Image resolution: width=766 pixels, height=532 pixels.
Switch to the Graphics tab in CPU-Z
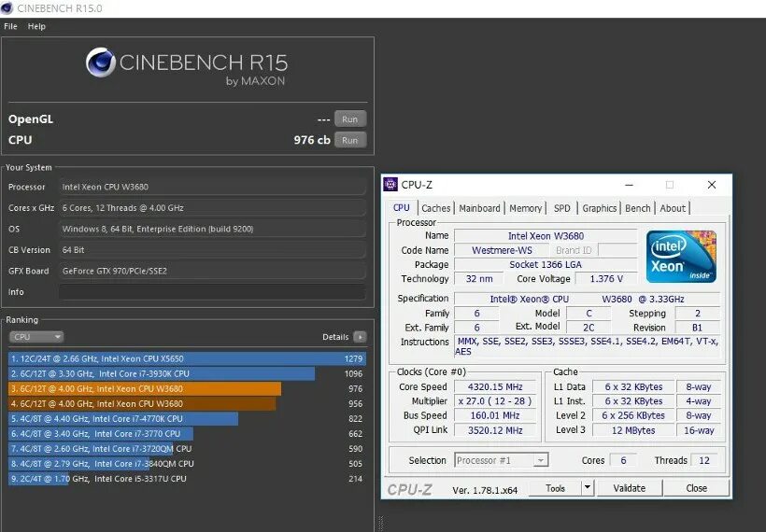[x=600, y=208]
